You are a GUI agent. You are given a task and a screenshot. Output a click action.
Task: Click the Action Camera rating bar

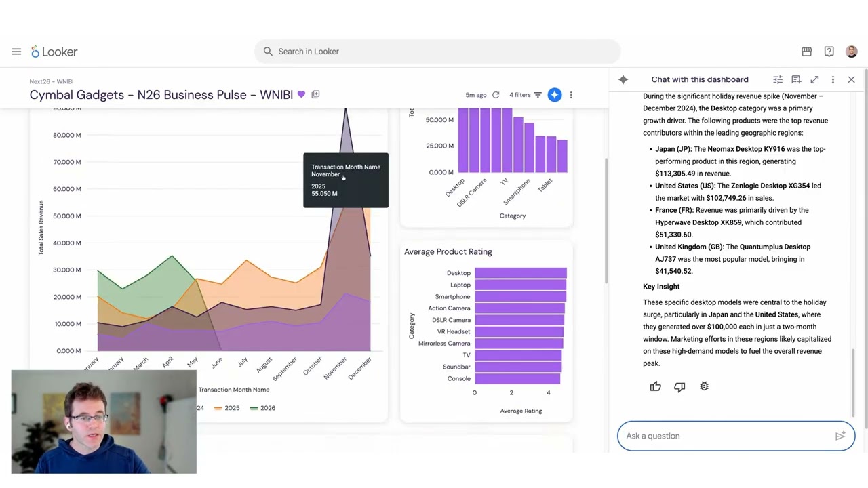tap(519, 308)
